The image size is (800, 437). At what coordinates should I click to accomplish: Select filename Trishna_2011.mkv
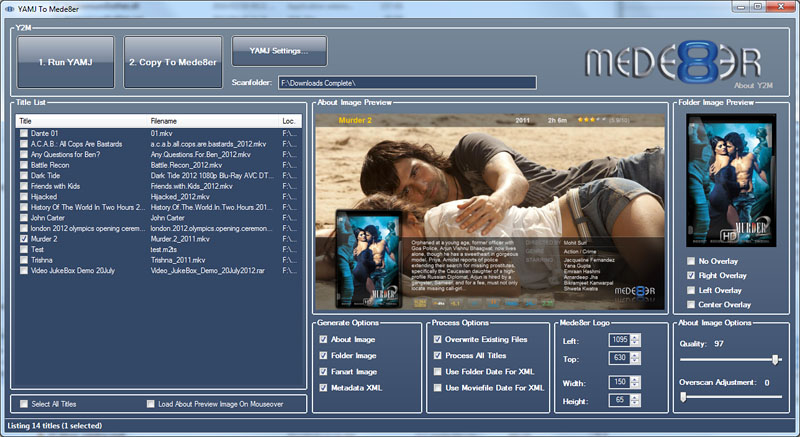tap(178, 260)
